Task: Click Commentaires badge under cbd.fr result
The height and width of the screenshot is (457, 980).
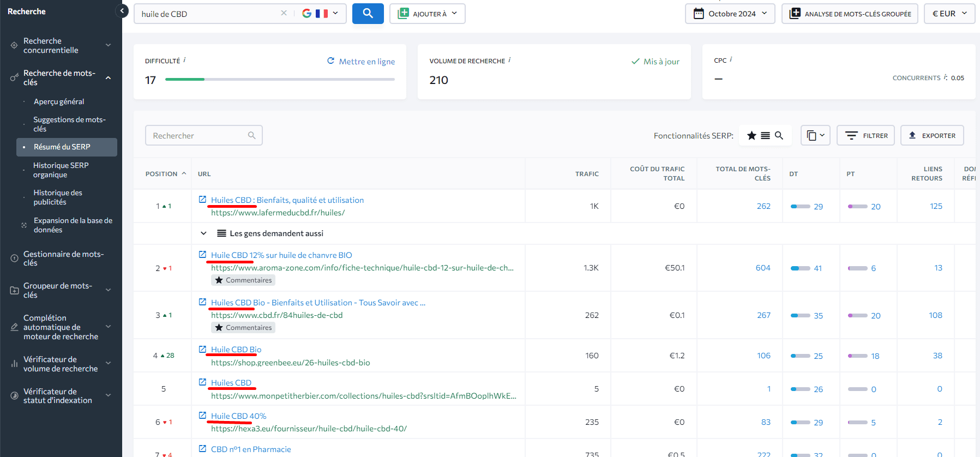Action: [x=243, y=328]
